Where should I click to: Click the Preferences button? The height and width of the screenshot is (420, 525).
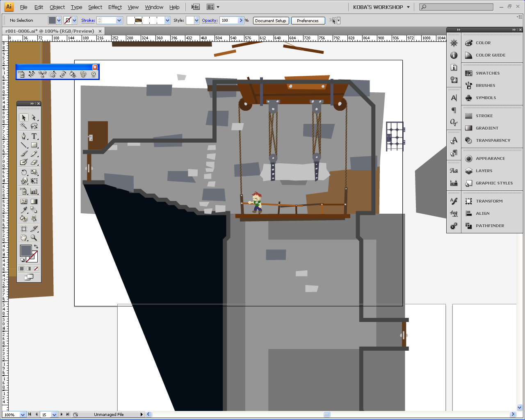pos(308,21)
